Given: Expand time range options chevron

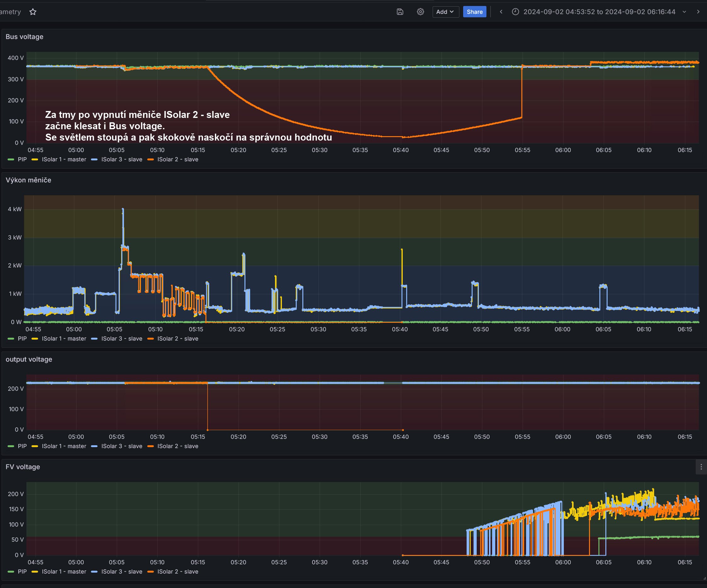Looking at the screenshot, I should pos(684,12).
